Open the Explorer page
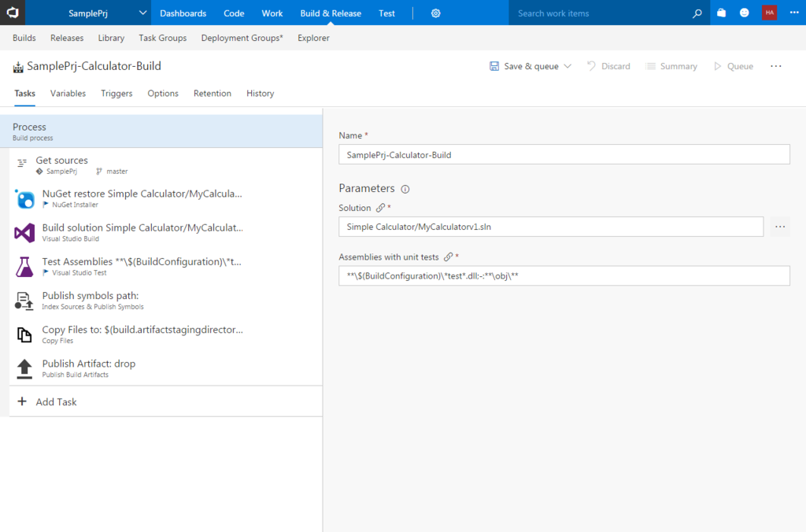Viewport: 806px width, 532px height. click(x=313, y=38)
